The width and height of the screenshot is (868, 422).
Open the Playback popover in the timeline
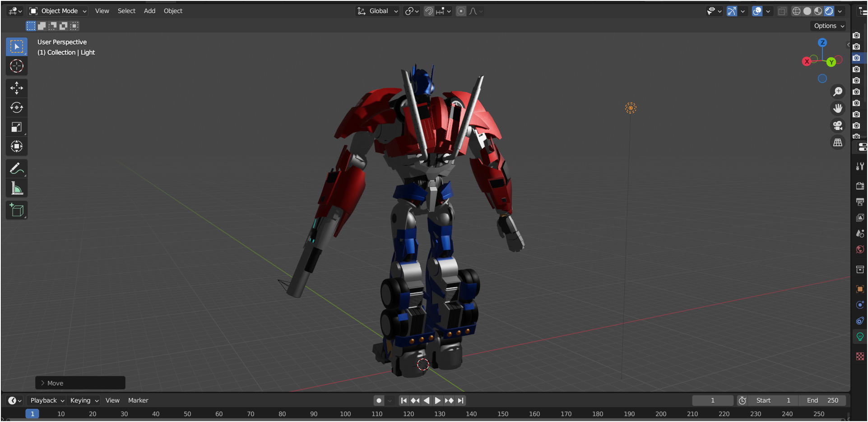tap(47, 400)
